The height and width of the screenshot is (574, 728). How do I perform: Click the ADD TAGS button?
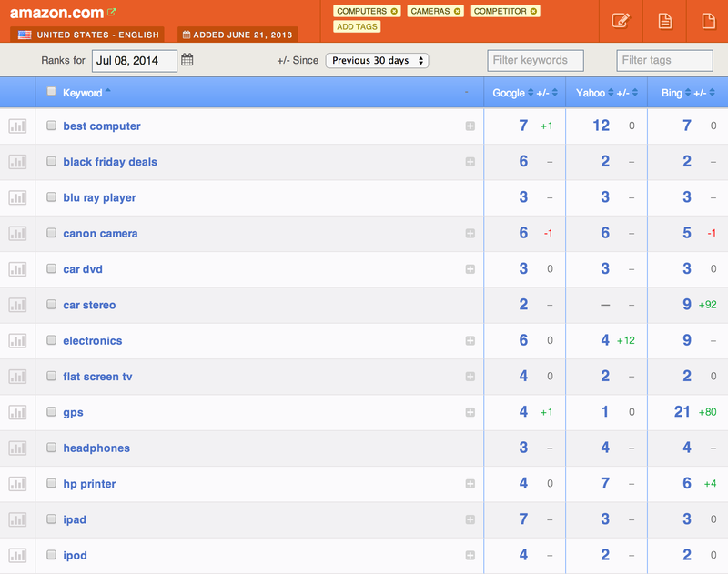pos(357,27)
